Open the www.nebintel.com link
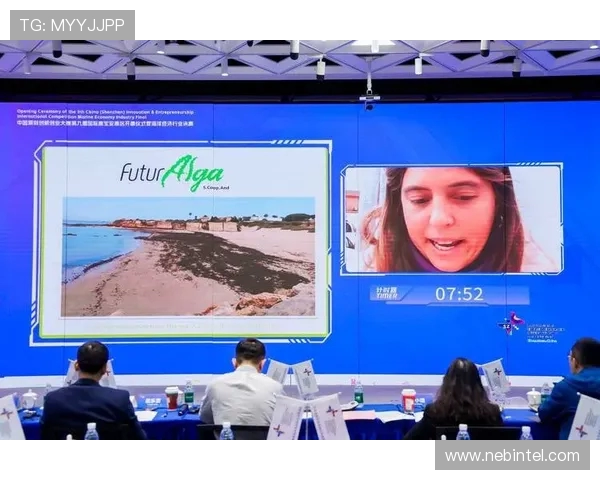600x480 pixels. tap(512, 455)
